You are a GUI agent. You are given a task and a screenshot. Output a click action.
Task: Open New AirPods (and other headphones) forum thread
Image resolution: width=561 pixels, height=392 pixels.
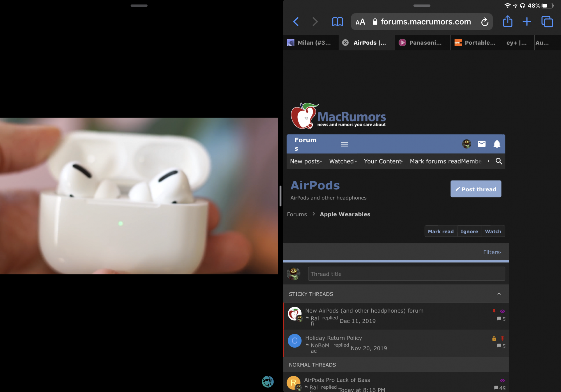click(364, 311)
